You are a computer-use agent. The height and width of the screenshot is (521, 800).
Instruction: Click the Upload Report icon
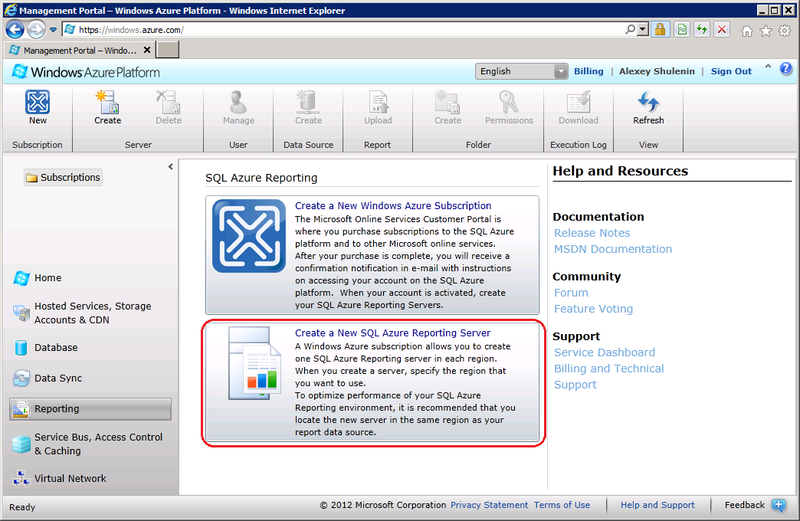[x=378, y=102]
